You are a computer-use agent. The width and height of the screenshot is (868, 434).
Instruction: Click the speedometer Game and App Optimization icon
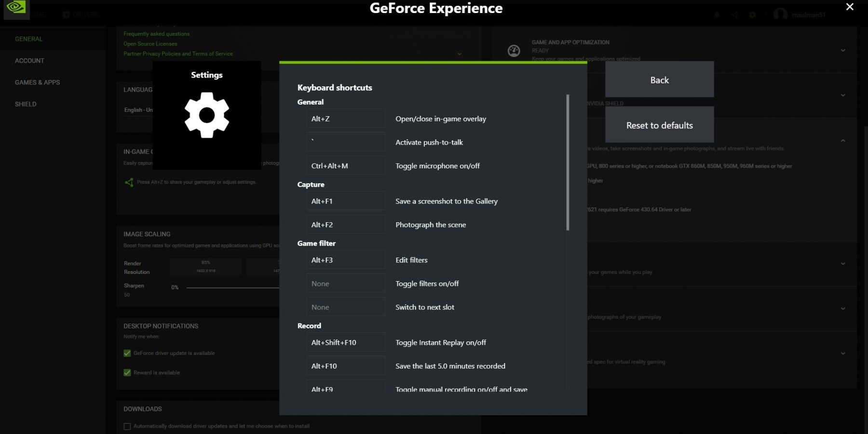(x=514, y=50)
